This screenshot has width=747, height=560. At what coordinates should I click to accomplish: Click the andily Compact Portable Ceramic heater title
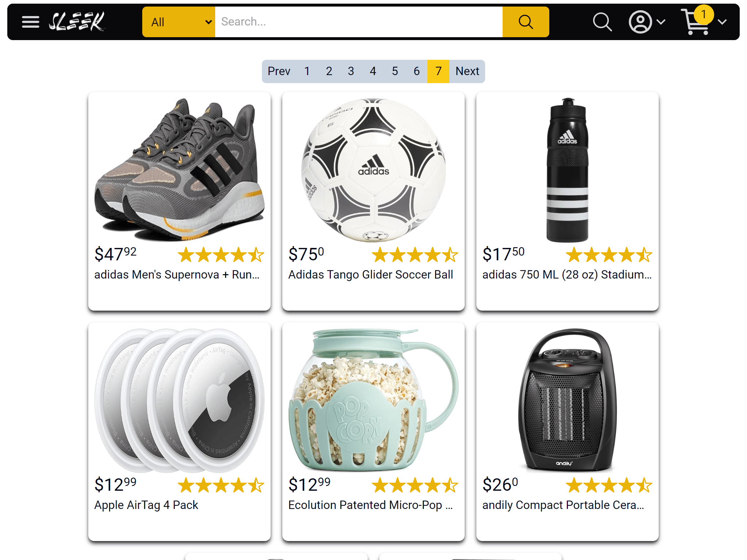(x=563, y=505)
